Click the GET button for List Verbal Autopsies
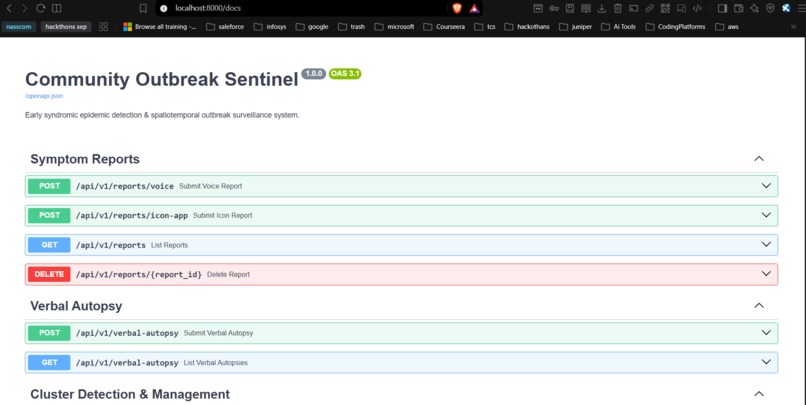 tap(49, 363)
